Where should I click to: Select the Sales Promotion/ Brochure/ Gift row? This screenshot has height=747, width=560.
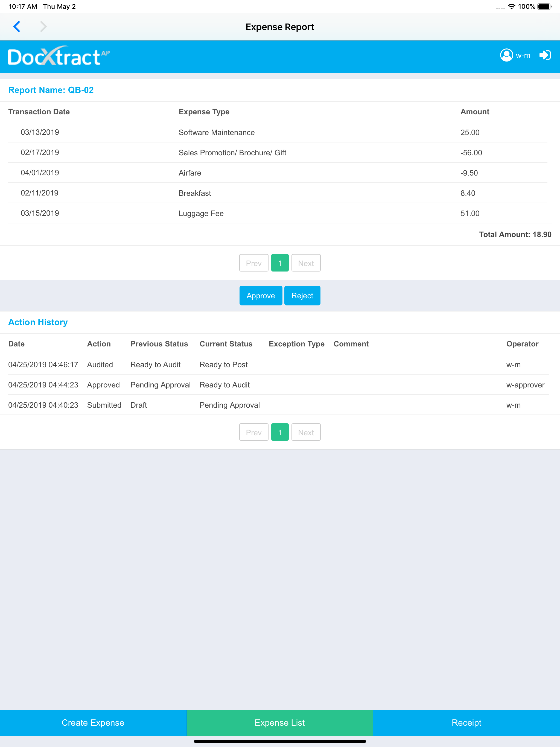tap(278, 153)
